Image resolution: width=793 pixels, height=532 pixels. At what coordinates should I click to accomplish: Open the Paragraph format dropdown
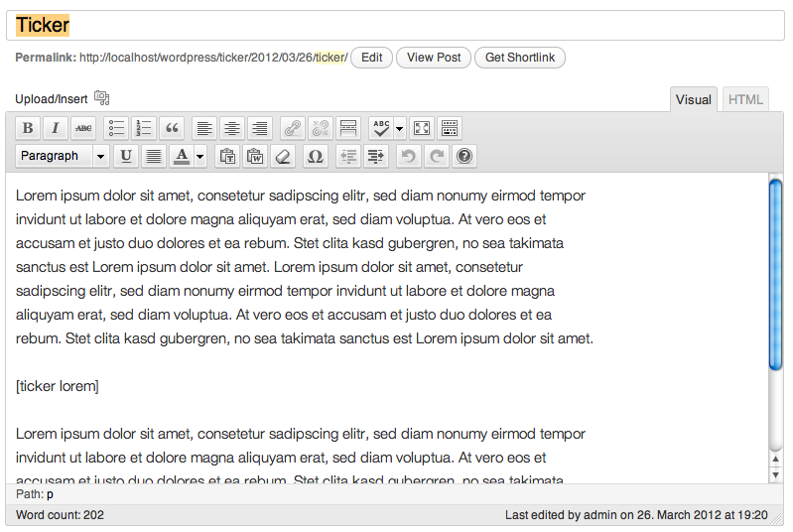click(63, 156)
